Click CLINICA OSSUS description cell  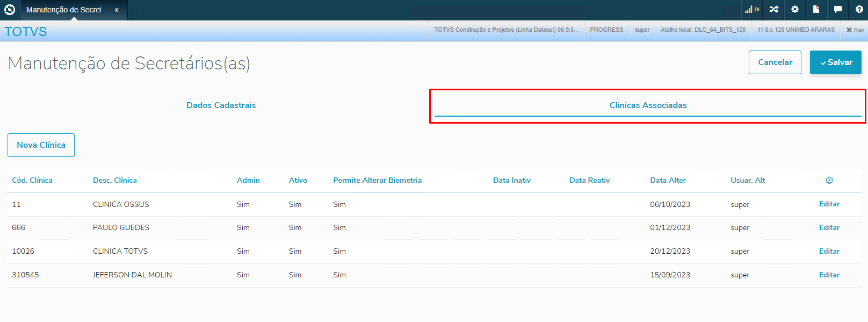(121, 205)
